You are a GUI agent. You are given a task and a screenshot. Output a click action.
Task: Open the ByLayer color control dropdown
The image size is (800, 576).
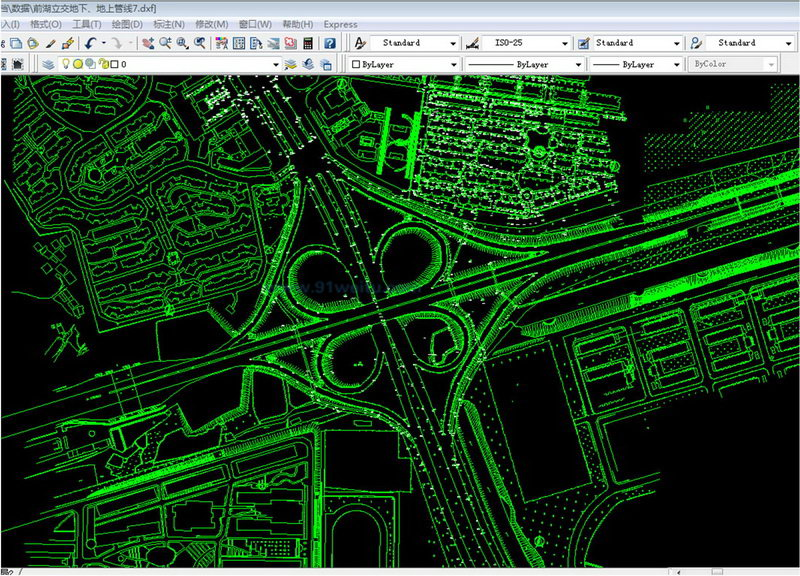coord(454,64)
